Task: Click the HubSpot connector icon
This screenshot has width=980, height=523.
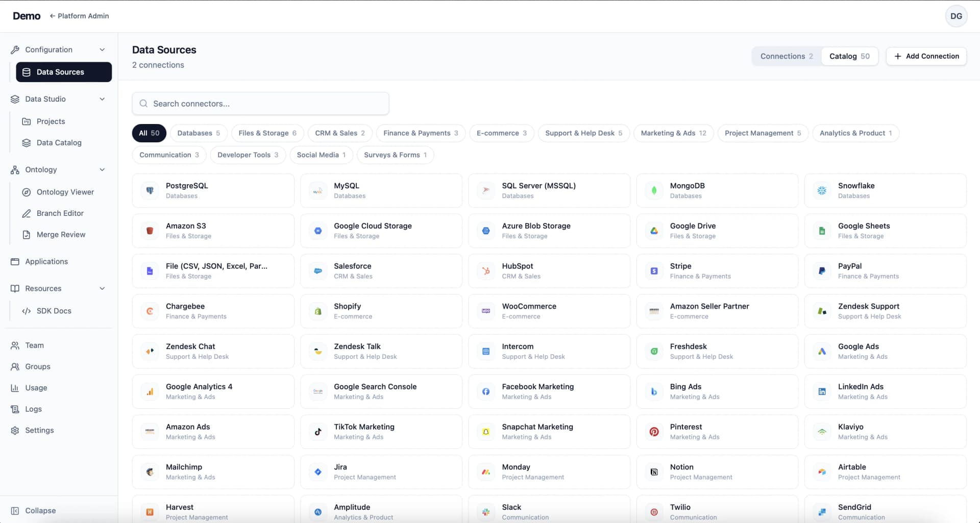Action: [x=485, y=271]
